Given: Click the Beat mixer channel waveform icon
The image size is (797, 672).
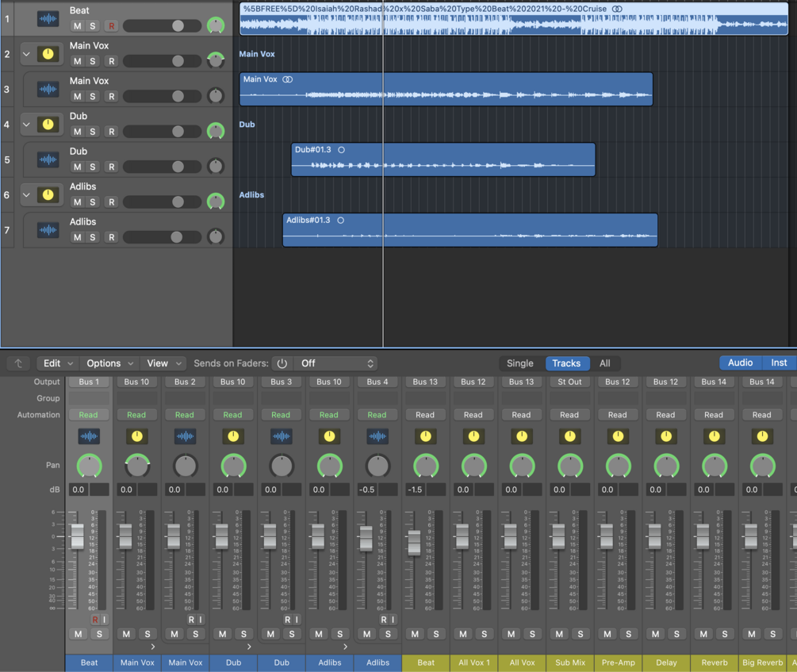Looking at the screenshot, I should click(89, 436).
